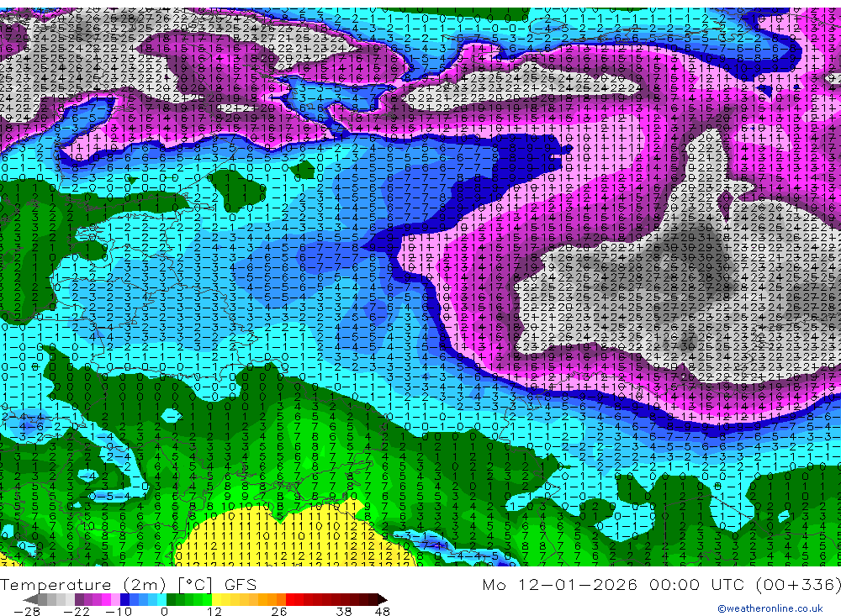This screenshot has width=841, height=616.
Task: Click the dark blue swatch above -10
Action: 124,599
